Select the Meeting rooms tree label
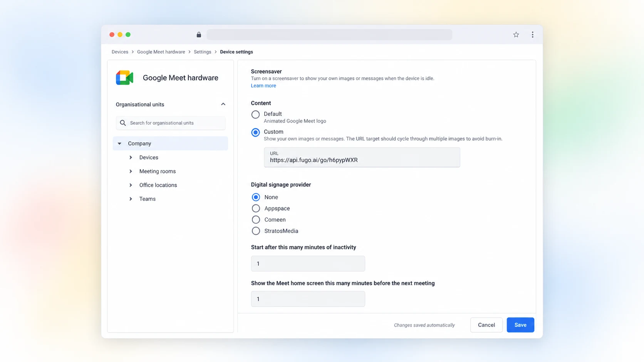The width and height of the screenshot is (644, 362). (158, 171)
